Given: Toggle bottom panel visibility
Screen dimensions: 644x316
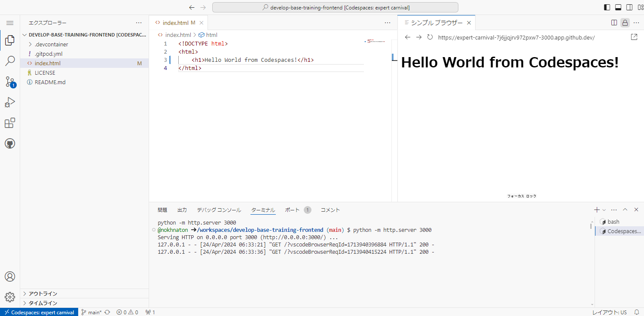Looking at the screenshot, I should 618,7.
